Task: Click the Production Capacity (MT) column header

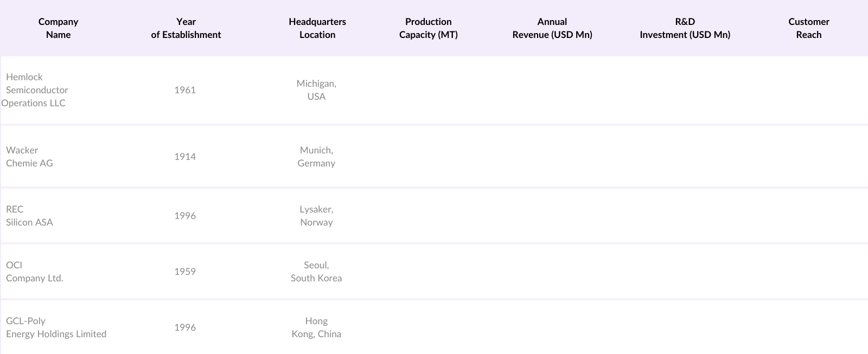Action: (429, 28)
